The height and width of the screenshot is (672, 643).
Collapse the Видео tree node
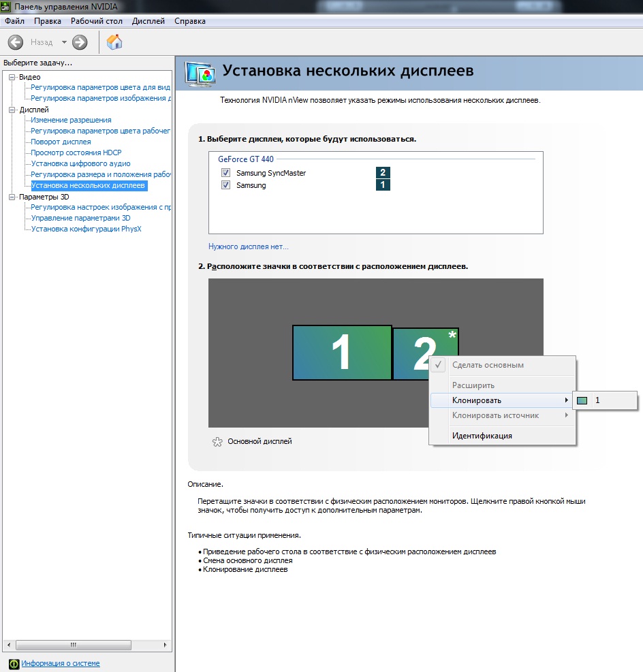point(12,77)
